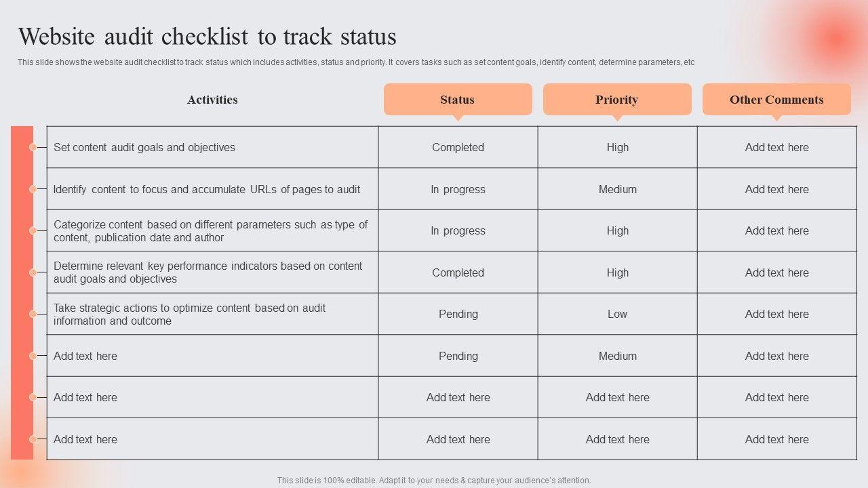
Task: Click bullet dot beside 'Set content audit goals'
Action: 33,147
